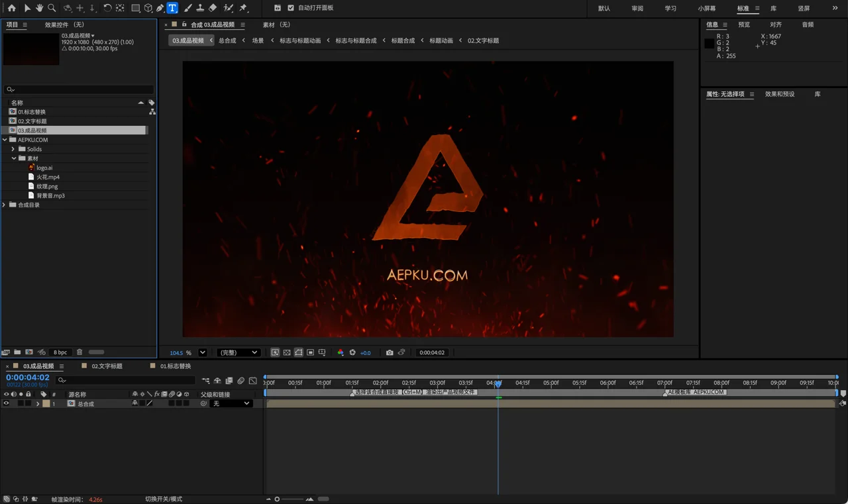
Task: Select the 火花.mp4 file
Action: pyautogui.click(x=48, y=177)
